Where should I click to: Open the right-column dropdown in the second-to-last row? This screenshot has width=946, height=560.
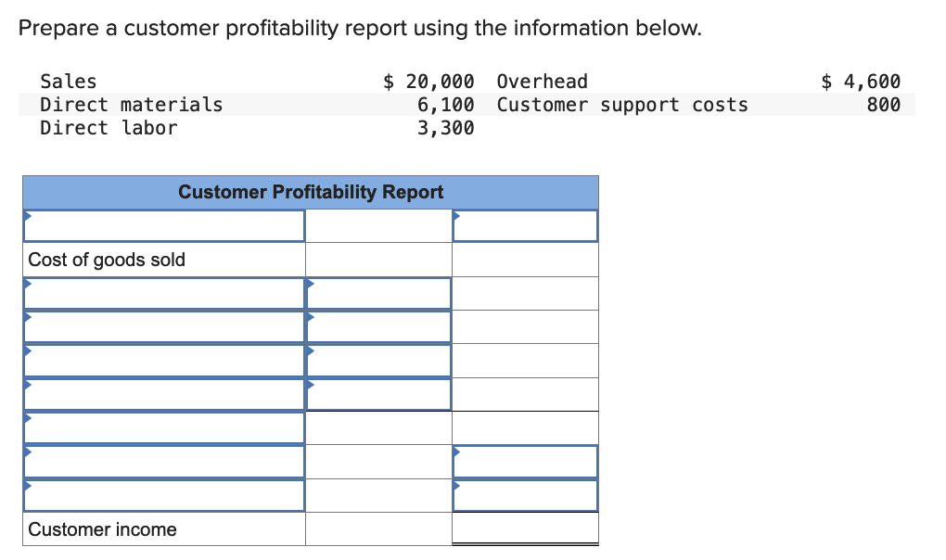point(525,461)
